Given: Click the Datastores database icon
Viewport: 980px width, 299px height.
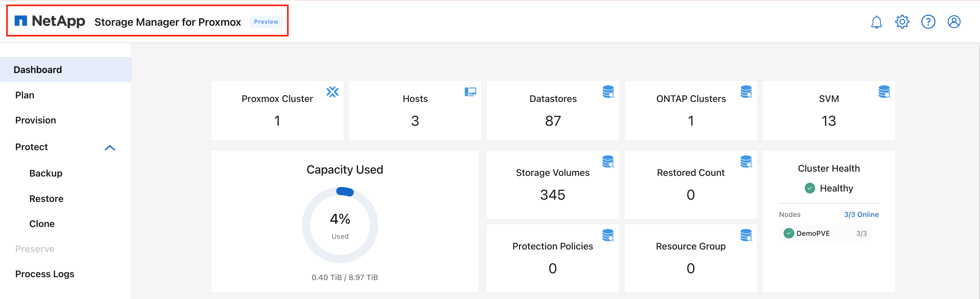Looking at the screenshot, I should tap(608, 92).
